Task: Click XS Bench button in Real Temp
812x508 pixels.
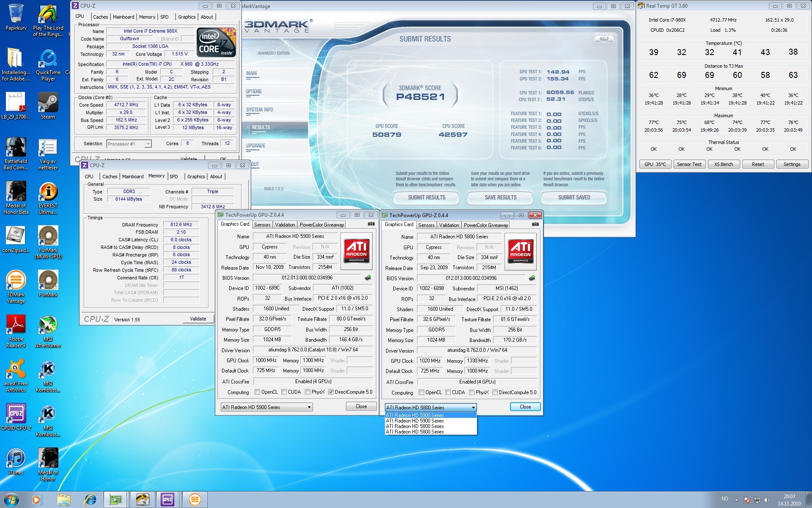Action: pos(724,164)
